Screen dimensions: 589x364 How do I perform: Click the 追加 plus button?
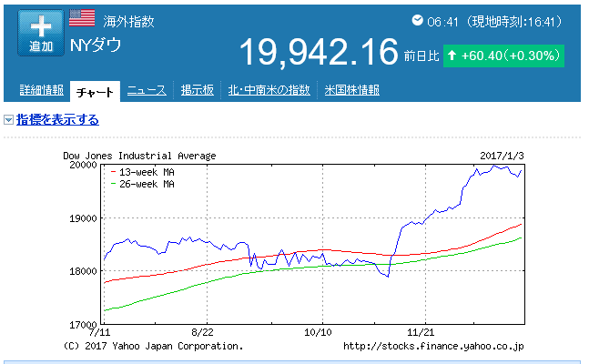pos(41,33)
